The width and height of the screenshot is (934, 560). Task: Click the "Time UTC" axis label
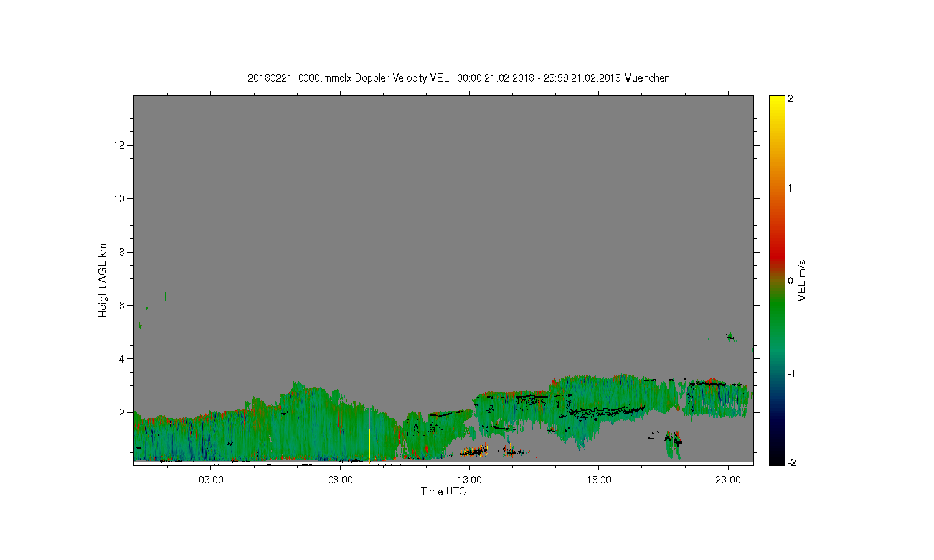pyautogui.click(x=443, y=492)
